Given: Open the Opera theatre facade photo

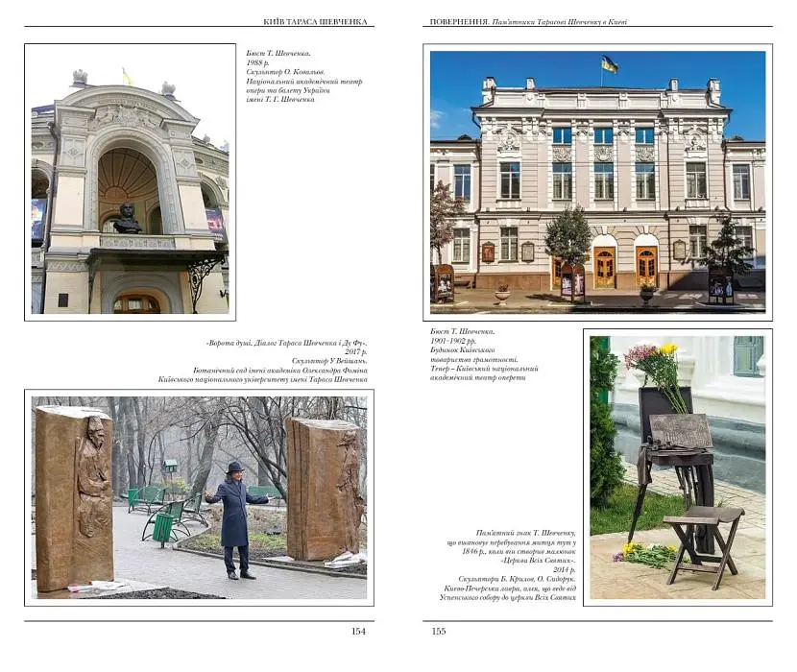Looking at the screenshot, I should (x=131, y=182).
